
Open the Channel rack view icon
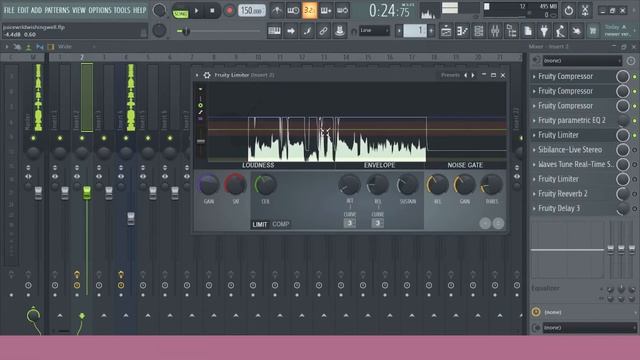click(478, 31)
